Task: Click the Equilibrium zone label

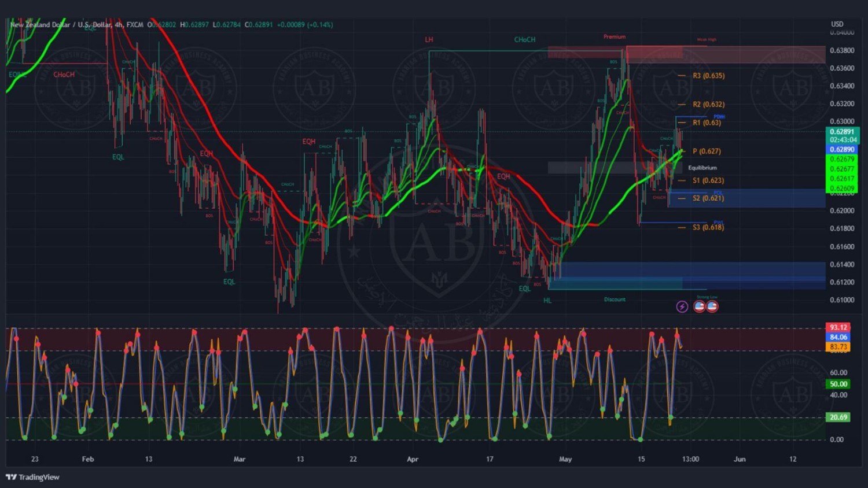Action: 703,168
